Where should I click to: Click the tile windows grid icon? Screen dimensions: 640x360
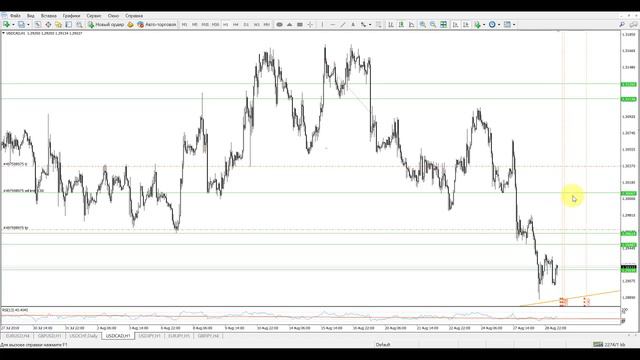point(444,24)
